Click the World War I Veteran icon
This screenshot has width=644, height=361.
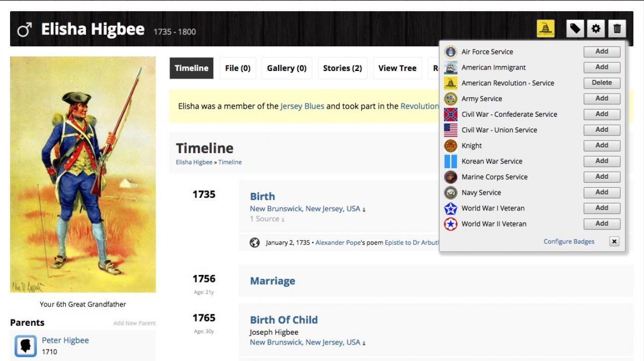pyautogui.click(x=450, y=208)
